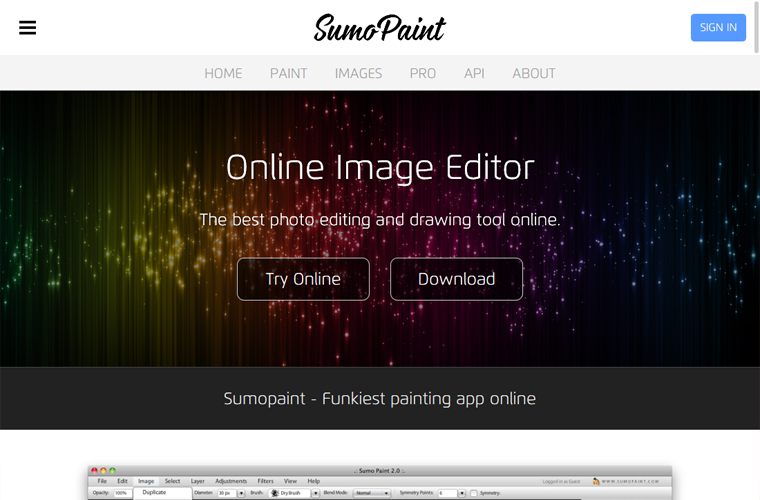This screenshot has width=760, height=500.
Task: Expand the Dry Brush dropdown arrow
Action: point(316,493)
